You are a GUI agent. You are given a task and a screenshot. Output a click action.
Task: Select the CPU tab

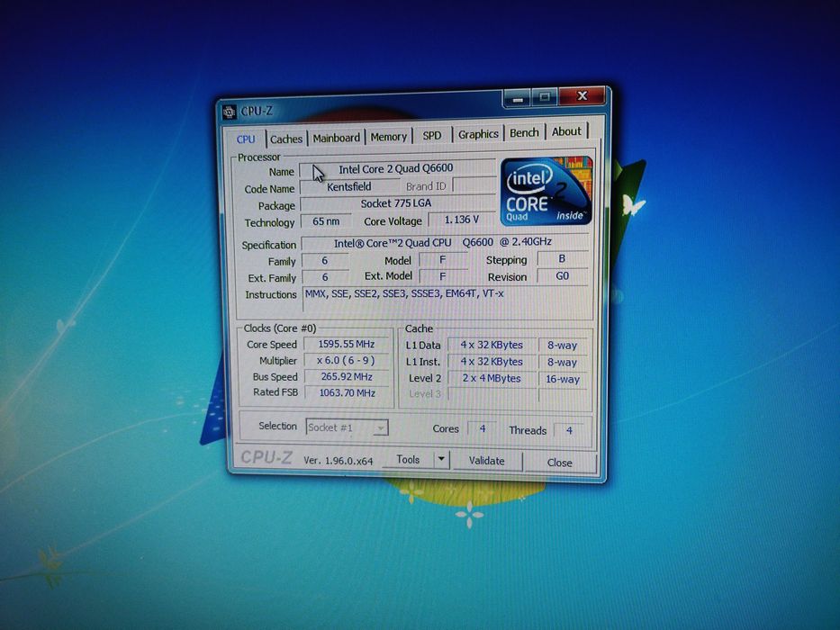pyautogui.click(x=246, y=139)
